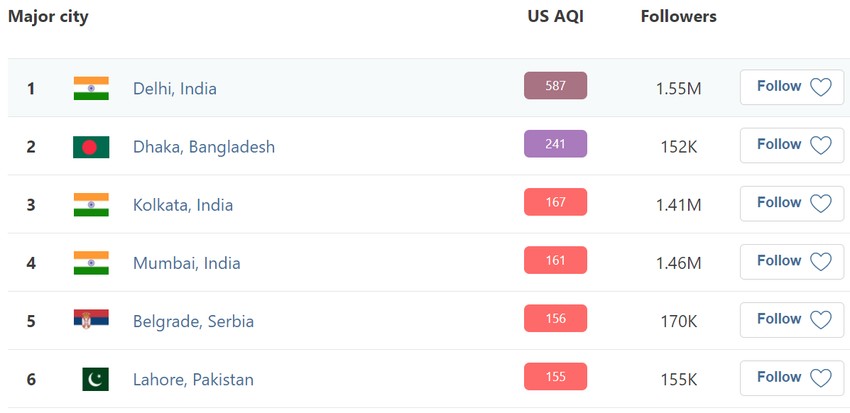
Task: Click the US AQI column header
Action: coord(555,16)
